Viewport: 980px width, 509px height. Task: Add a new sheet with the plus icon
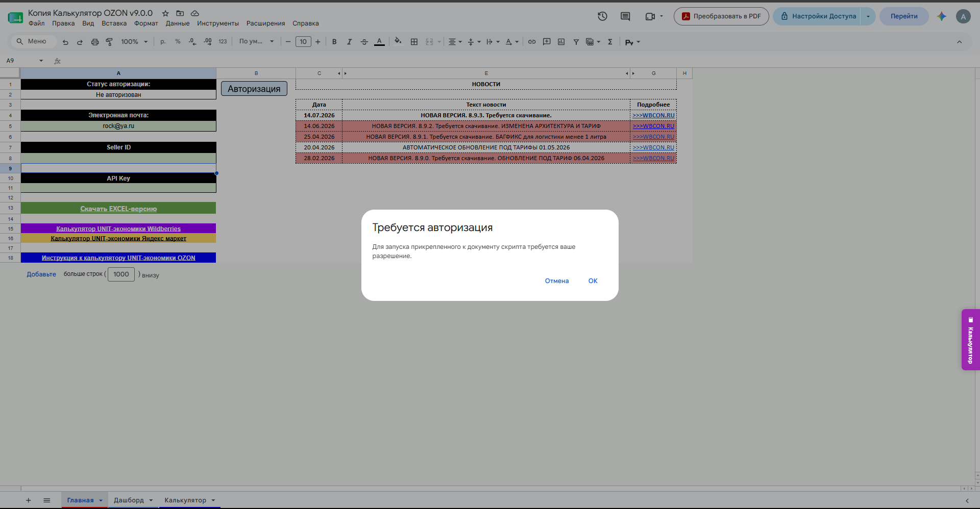click(29, 500)
